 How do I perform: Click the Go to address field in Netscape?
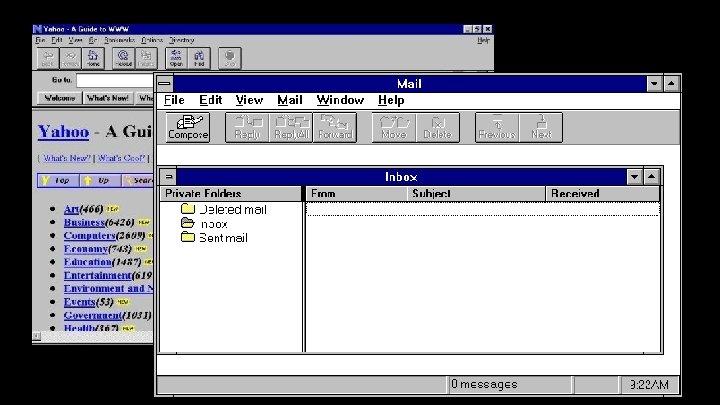pos(115,80)
